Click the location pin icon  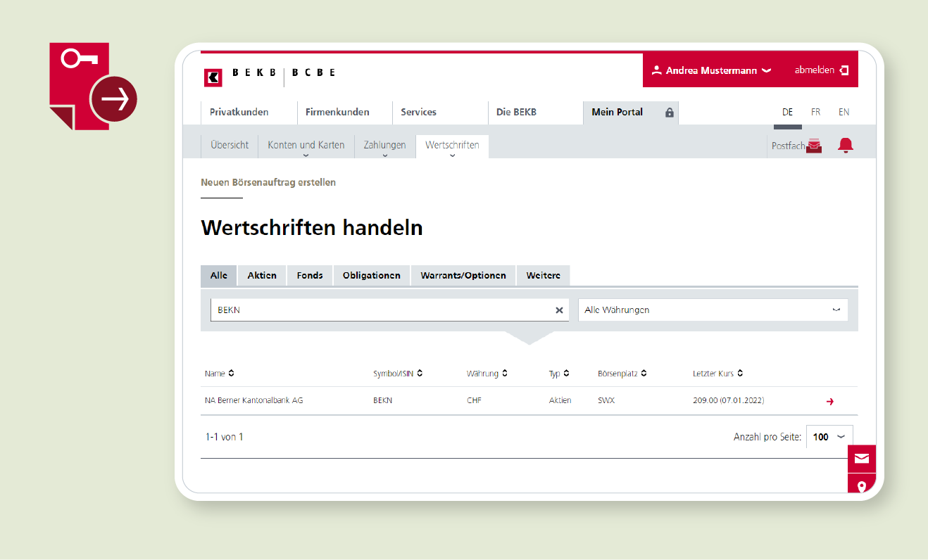(861, 485)
